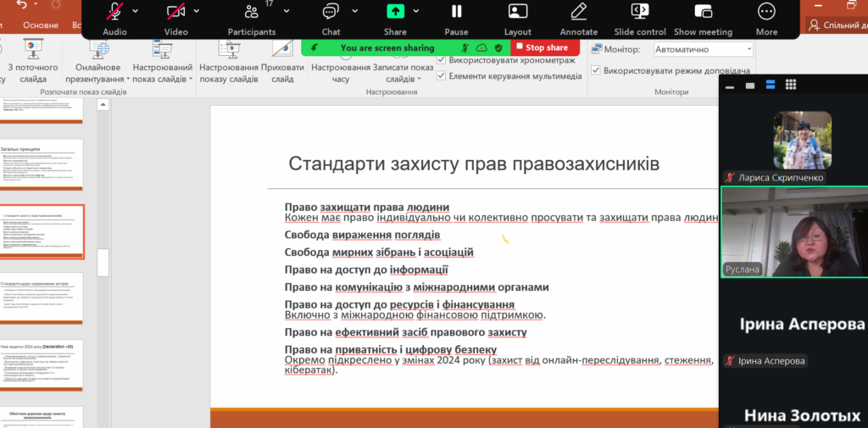Toggle 'Елементи керування мультимедіа' checkbox

pos(442,75)
